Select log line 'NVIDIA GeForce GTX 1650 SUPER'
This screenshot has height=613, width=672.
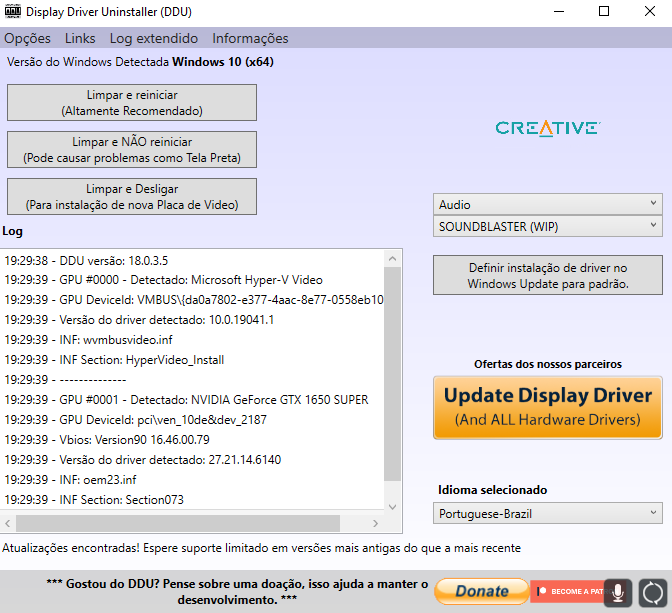pos(186,400)
